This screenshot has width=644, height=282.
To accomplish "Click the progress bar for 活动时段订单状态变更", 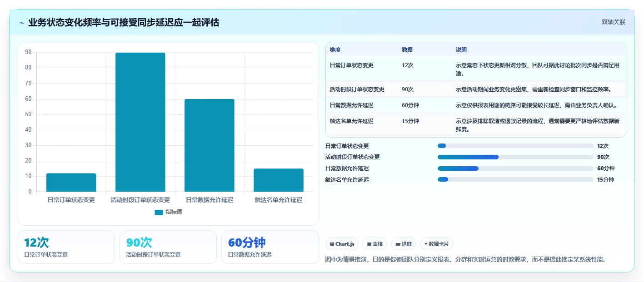I will (515, 157).
